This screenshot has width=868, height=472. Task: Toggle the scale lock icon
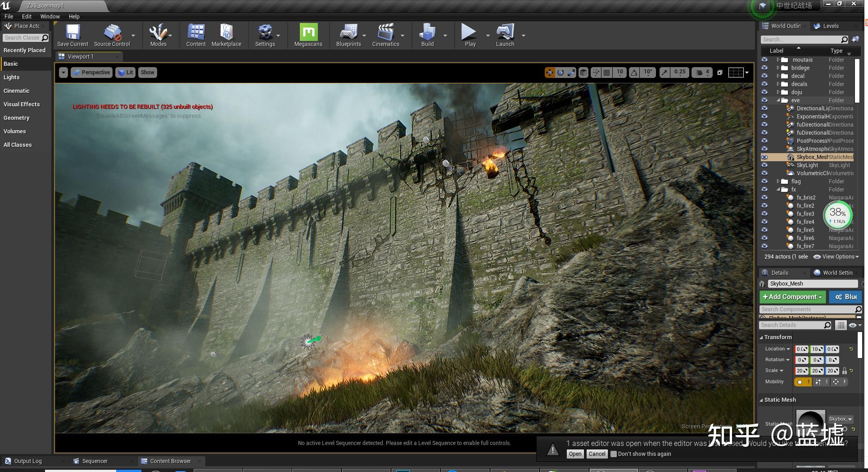(845, 371)
